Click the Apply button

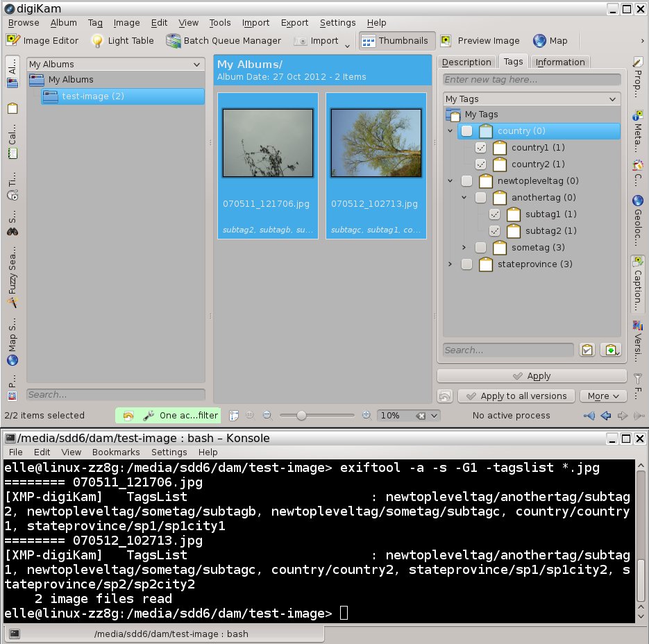pos(532,376)
